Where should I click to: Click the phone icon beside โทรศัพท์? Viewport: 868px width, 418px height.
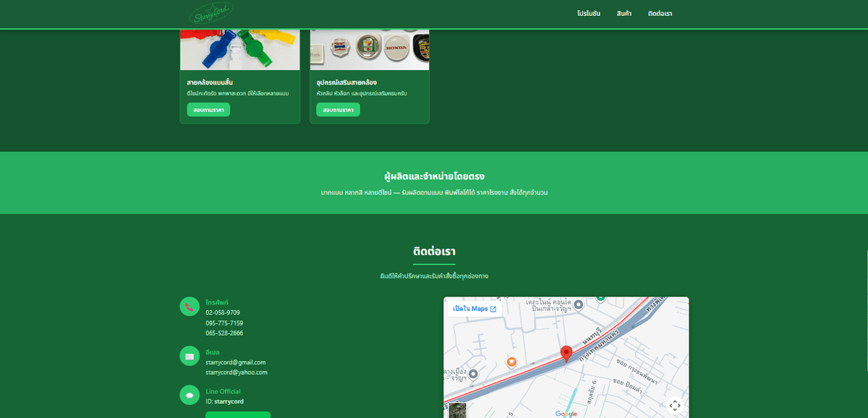[190, 307]
